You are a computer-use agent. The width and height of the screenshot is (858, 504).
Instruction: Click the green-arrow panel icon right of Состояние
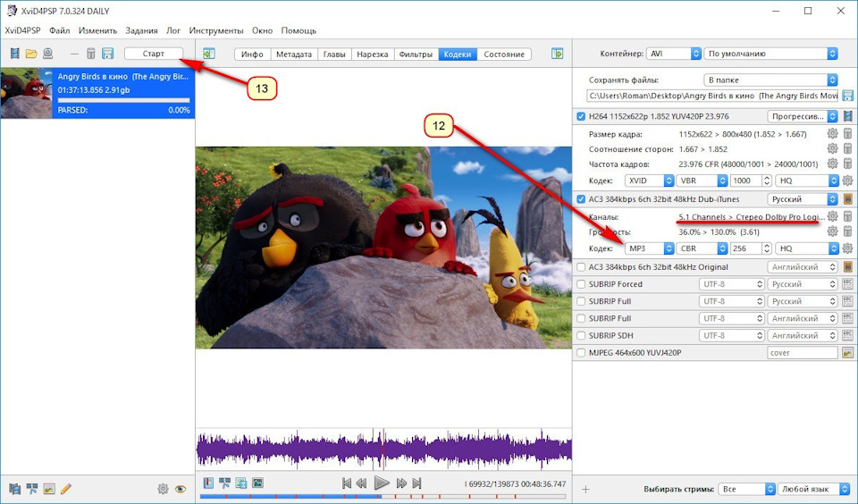[x=557, y=54]
